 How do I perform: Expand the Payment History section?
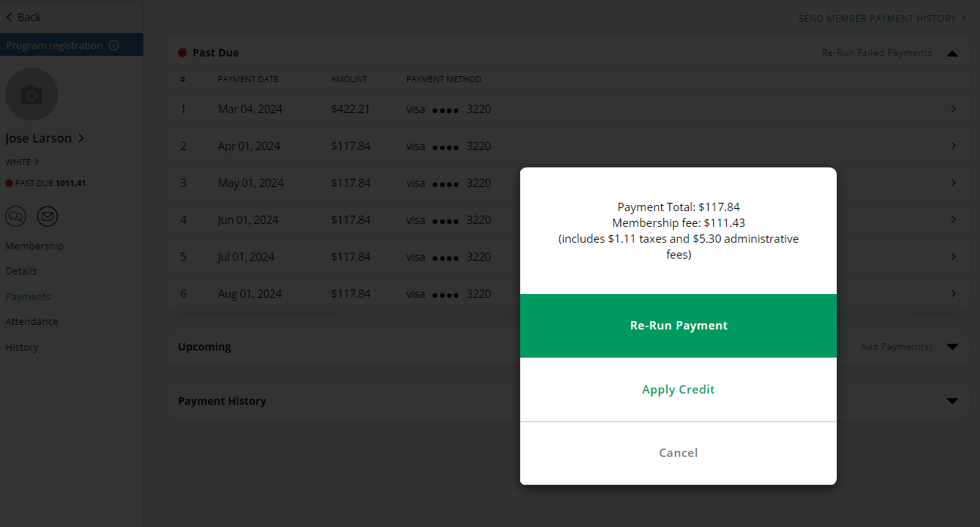click(x=952, y=401)
